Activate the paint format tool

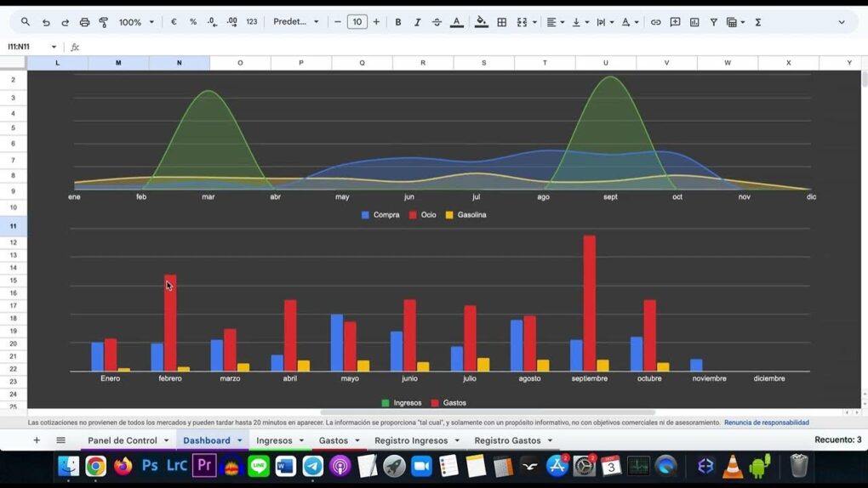(x=104, y=22)
